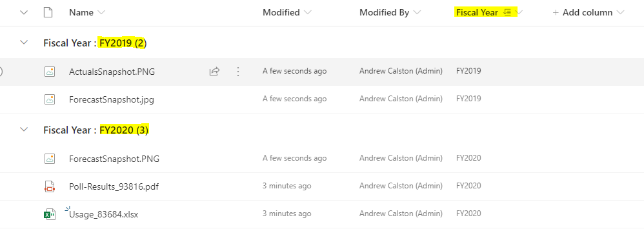Click the image icon beside ForecastSnapshot.PNG
The image size is (644, 240).
point(49,158)
